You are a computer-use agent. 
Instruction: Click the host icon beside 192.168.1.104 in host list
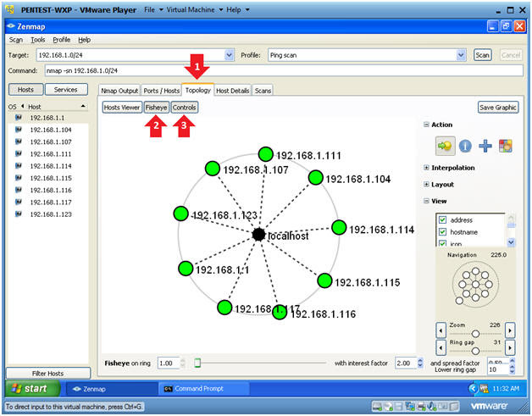tap(19, 130)
